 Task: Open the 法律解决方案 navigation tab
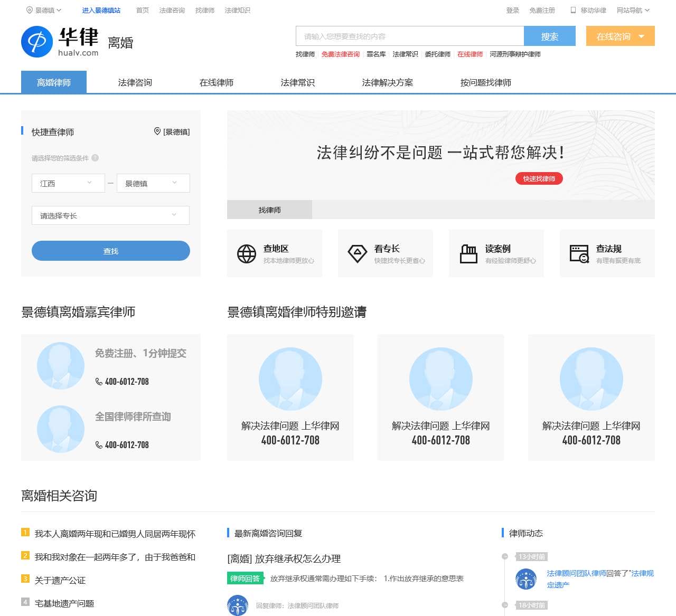point(387,82)
